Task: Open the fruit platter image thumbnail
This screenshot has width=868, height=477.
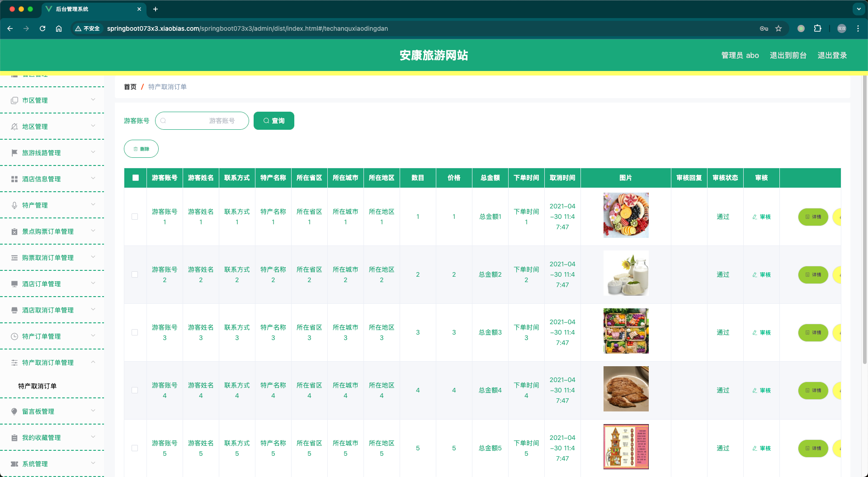Action: [x=626, y=215]
